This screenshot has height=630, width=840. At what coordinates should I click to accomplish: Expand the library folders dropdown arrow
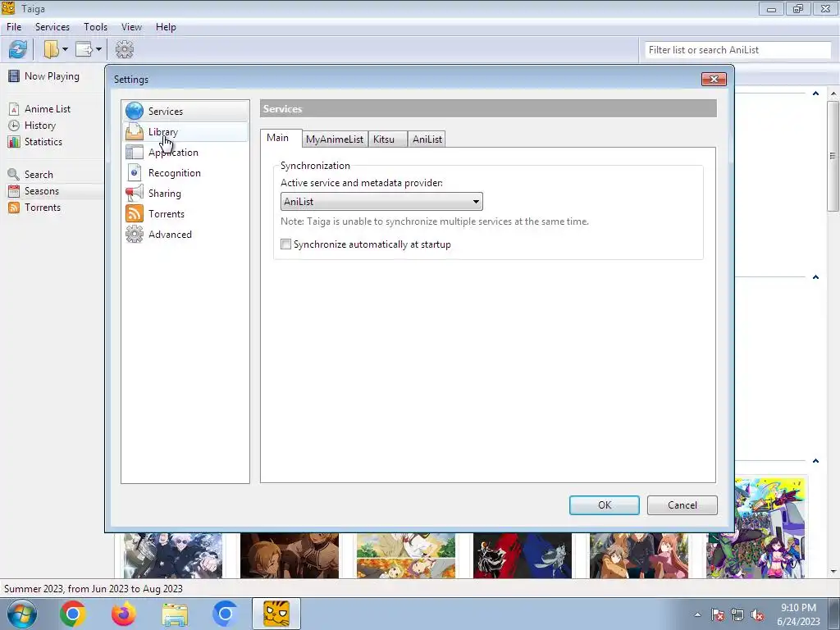coord(65,50)
